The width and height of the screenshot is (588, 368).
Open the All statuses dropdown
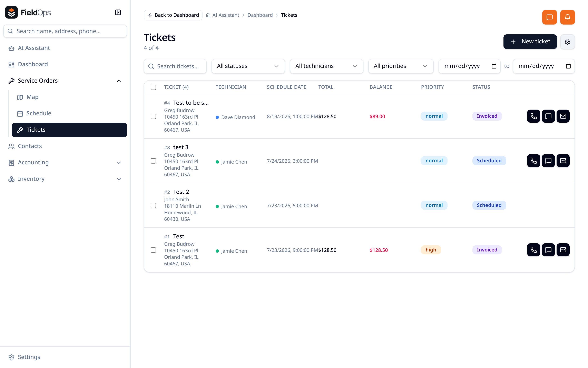click(248, 66)
